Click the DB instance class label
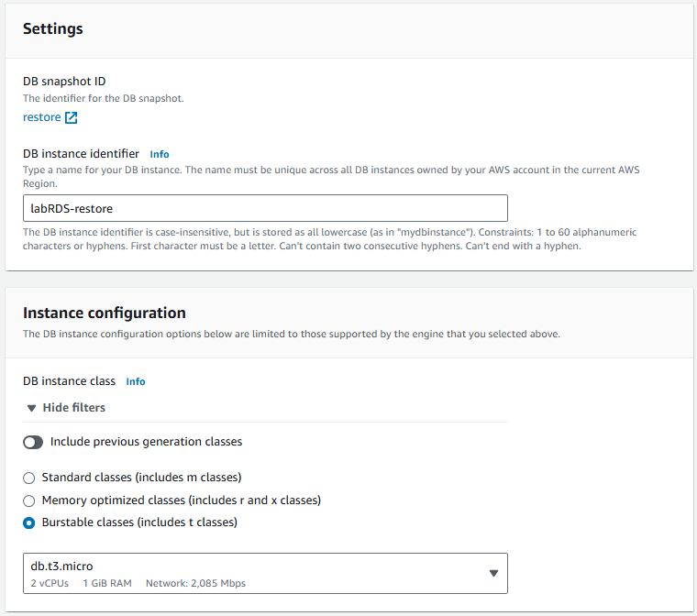Viewport: 697px width, 616px height. click(x=70, y=381)
